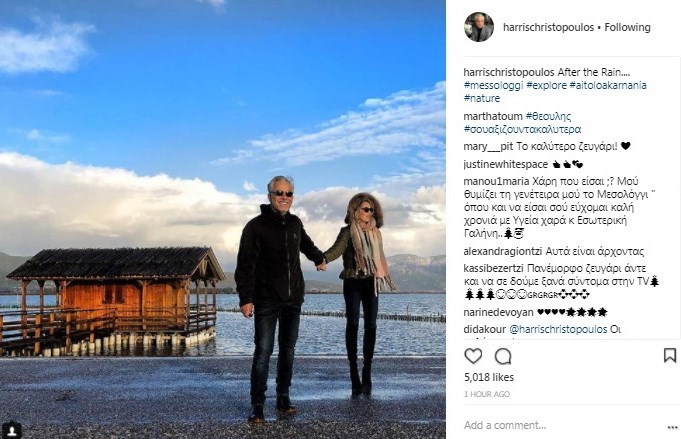Open the #messologgi hashtag
The width and height of the screenshot is (681, 439).
click(493, 85)
